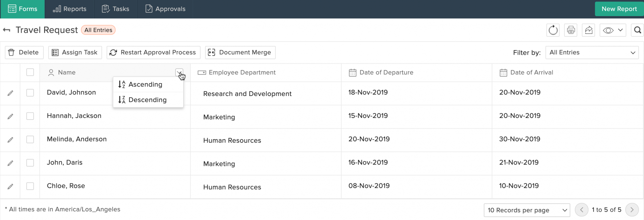Refresh the report with the reload icon
644x220 pixels.
(553, 30)
